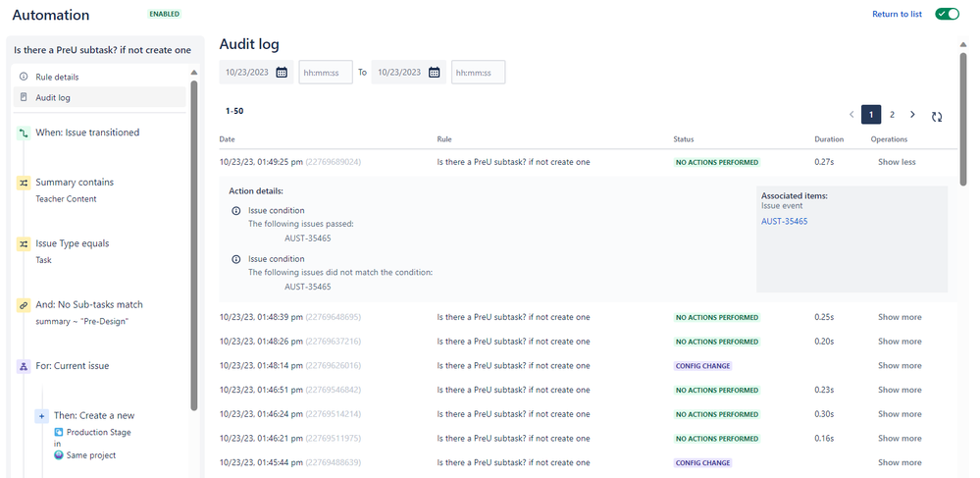The height and width of the screenshot is (478, 980).
Task: Select Audit log sidebar item
Action: coord(100,97)
